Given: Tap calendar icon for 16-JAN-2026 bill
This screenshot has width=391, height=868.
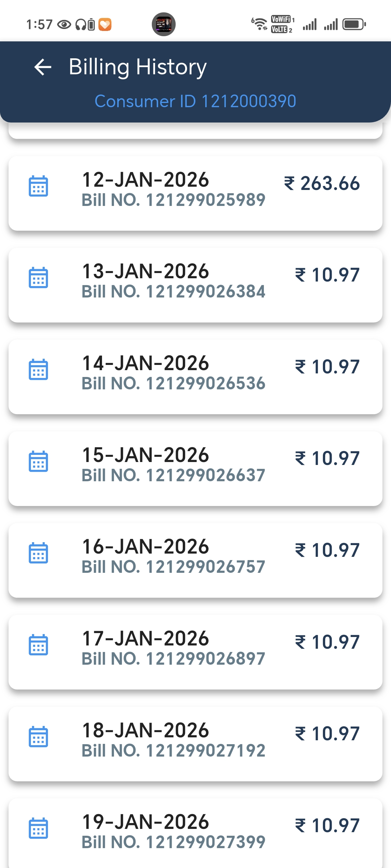Looking at the screenshot, I should (x=38, y=553).
